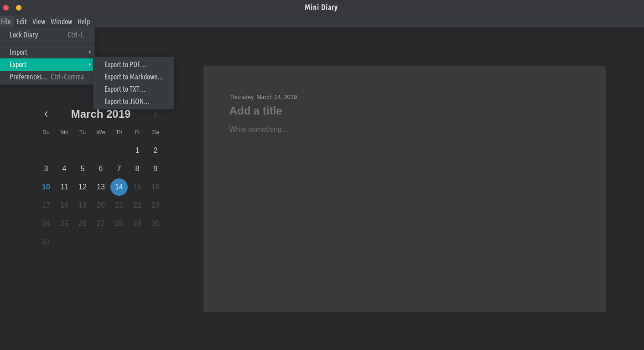Select March 7 in the calendar

click(x=119, y=168)
